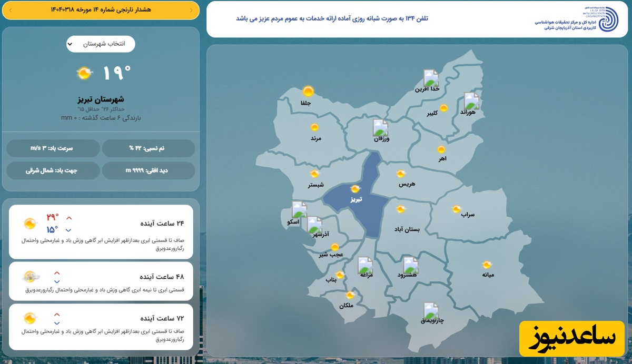Click the sun icon above Malekan (ملکان)
Image resolution: width=632 pixels, height=364 pixels.
tap(350, 296)
